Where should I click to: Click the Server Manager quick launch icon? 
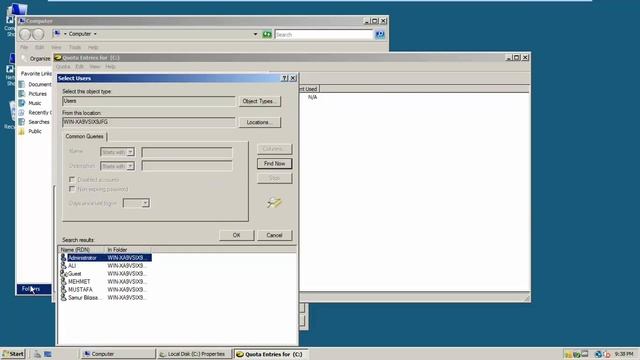(38, 354)
